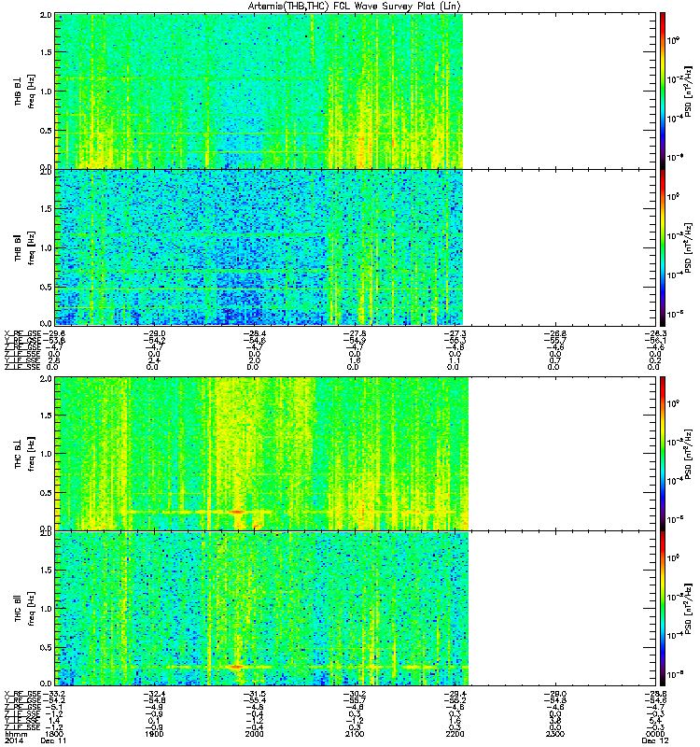
Task: Click the 'Dec 12' date label
Action: [x=655, y=740]
